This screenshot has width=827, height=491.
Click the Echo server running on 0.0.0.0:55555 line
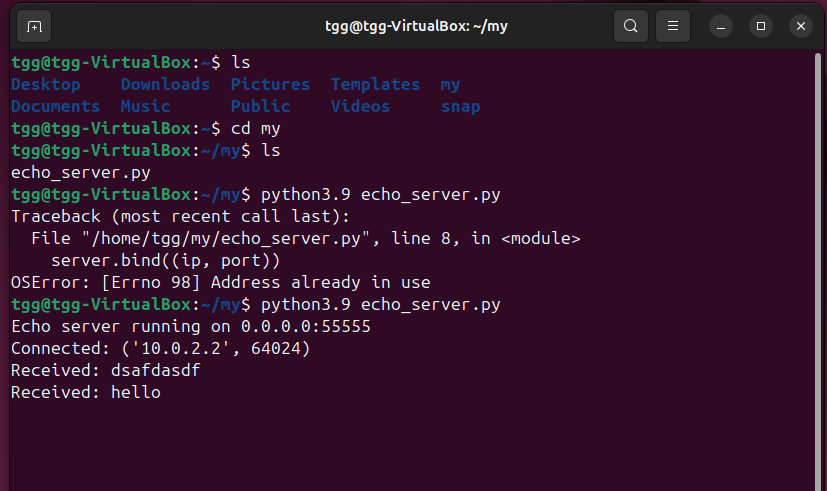pos(191,326)
